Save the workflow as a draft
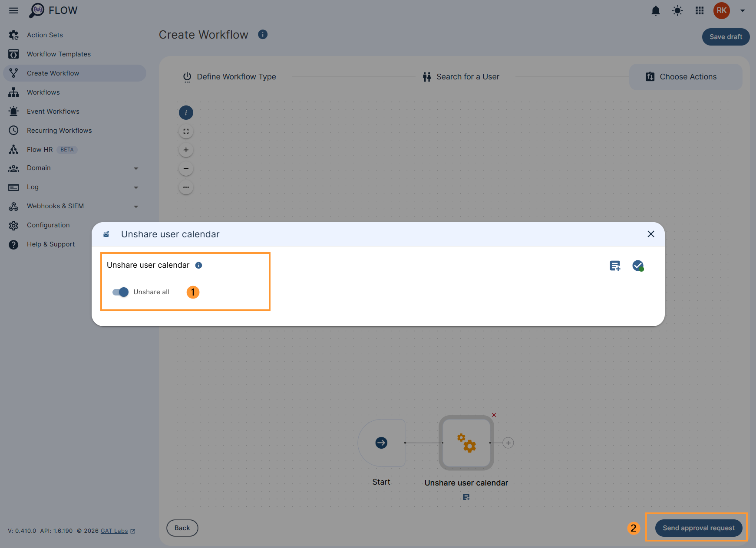Screen dimensions: 756x548 coord(725,37)
